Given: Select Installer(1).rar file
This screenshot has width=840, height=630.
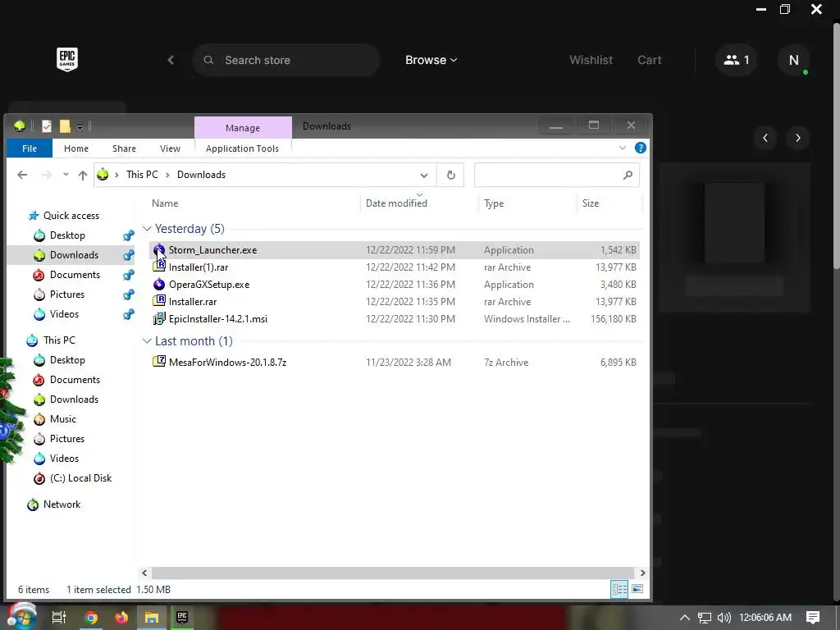Looking at the screenshot, I should 394,267.
